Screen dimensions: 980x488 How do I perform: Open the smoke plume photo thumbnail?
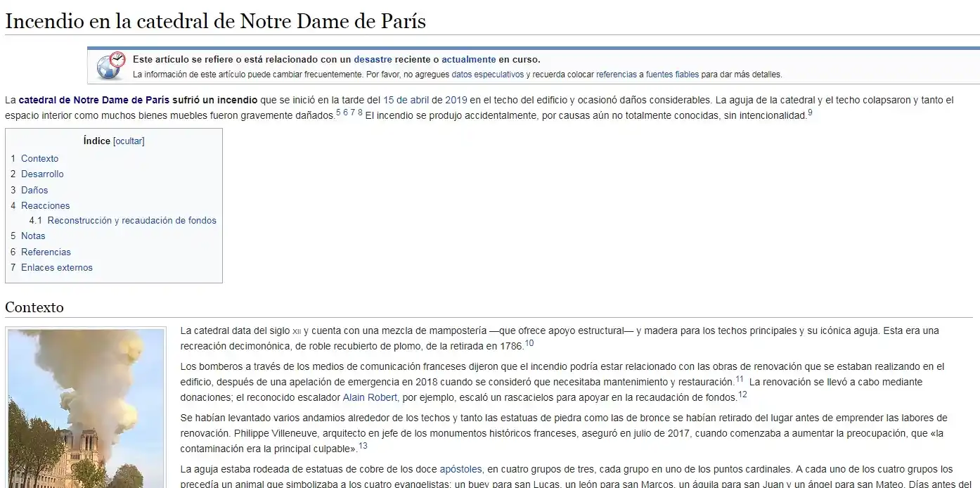tap(86, 408)
